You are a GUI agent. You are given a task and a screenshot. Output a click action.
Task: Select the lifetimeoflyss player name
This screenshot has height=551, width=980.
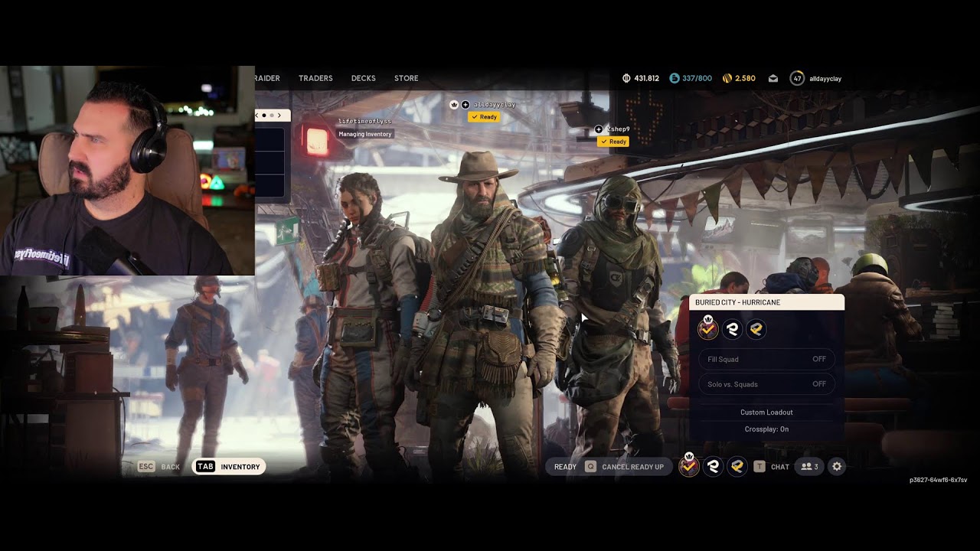tap(364, 121)
